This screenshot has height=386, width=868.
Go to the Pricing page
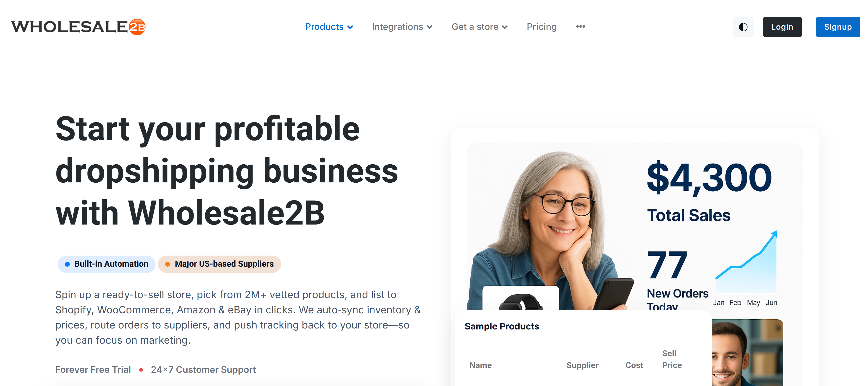[x=541, y=27]
